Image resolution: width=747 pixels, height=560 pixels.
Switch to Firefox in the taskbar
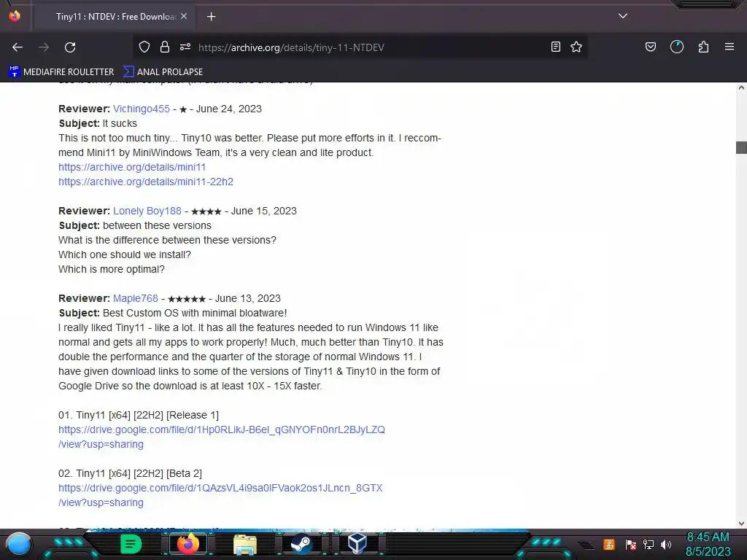click(x=187, y=544)
